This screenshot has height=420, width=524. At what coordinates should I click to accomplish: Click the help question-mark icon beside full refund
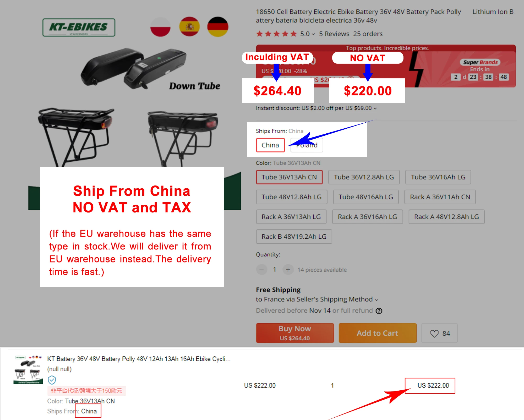[x=379, y=311]
